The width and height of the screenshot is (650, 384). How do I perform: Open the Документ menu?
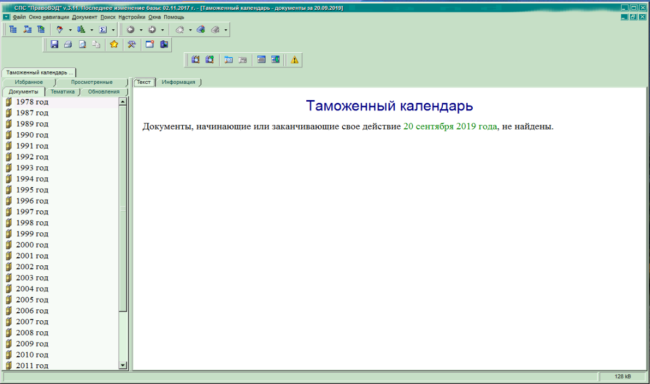(x=84, y=17)
